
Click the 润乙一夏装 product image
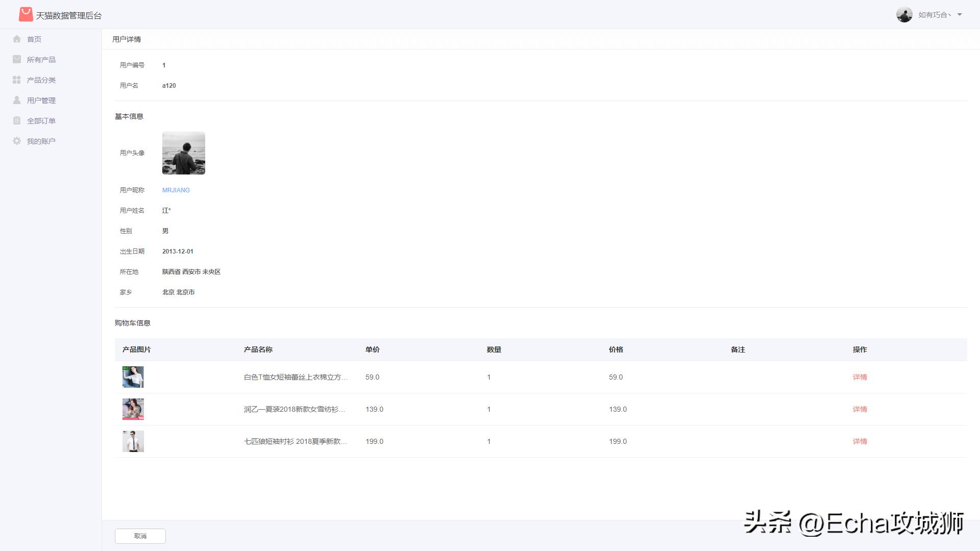click(133, 409)
